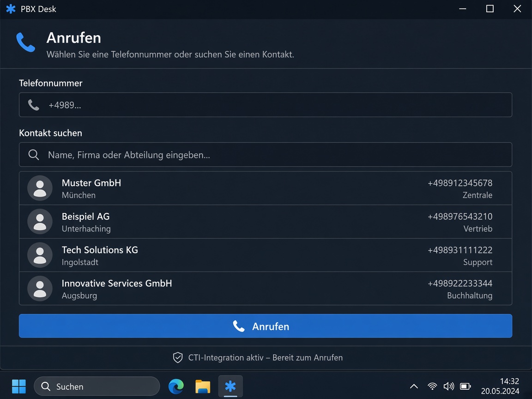Click phone number +498931111222
The height and width of the screenshot is (399, 532).
tap(460, 250)
